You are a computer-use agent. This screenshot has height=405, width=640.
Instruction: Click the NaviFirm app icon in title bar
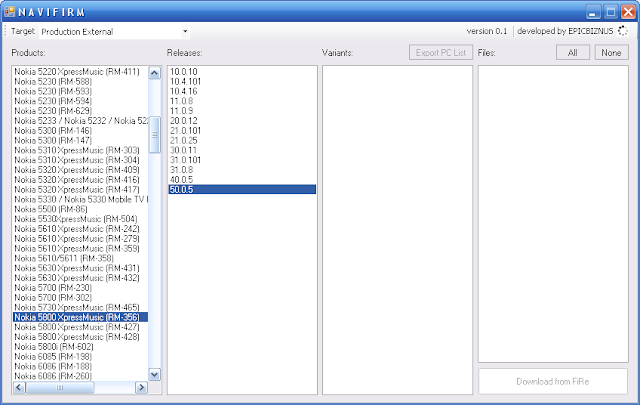[x=9, y=11]
